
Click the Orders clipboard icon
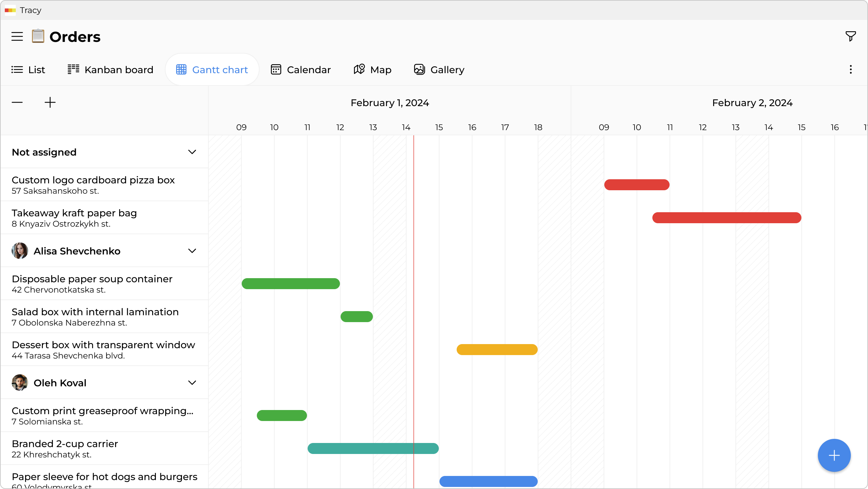pyautogui.click(x=38, y=36)
